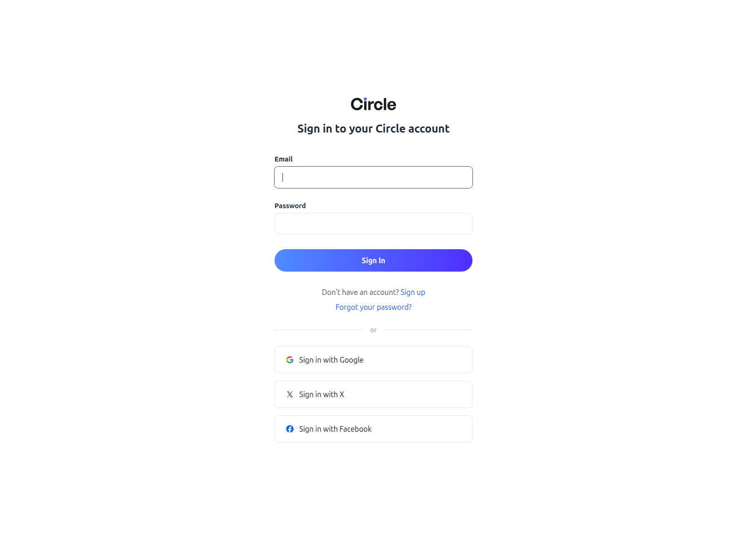Open the Forgot your password link

point(373,307)
